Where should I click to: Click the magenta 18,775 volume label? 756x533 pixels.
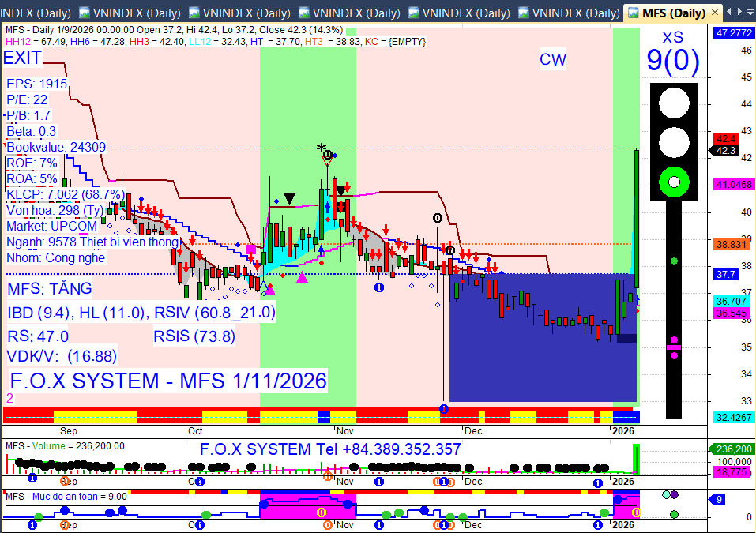[732, 472]
